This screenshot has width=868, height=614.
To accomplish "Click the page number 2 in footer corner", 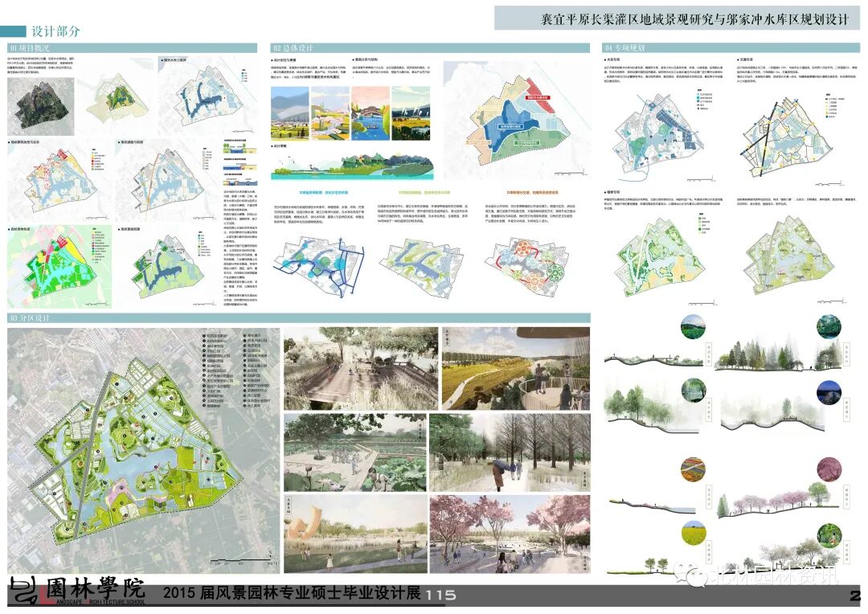I will click(x=856, y=596).
